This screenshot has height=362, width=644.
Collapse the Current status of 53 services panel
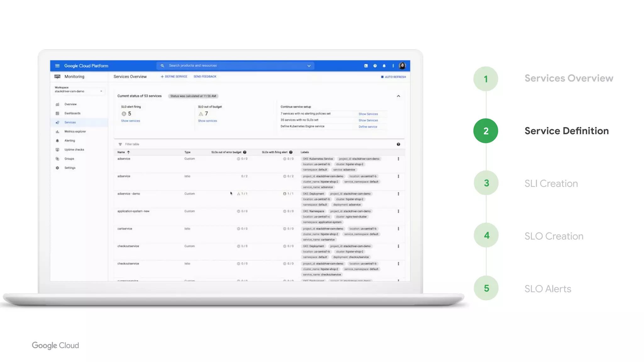[398, 96]
